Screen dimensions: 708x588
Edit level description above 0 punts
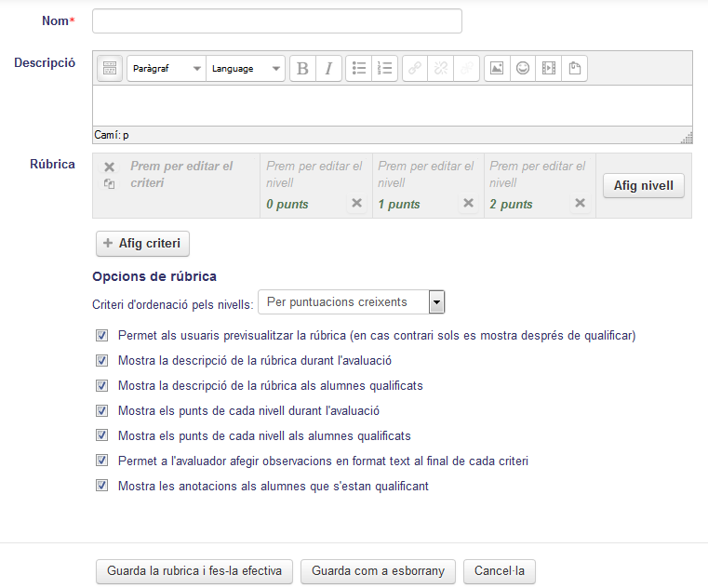314,174
